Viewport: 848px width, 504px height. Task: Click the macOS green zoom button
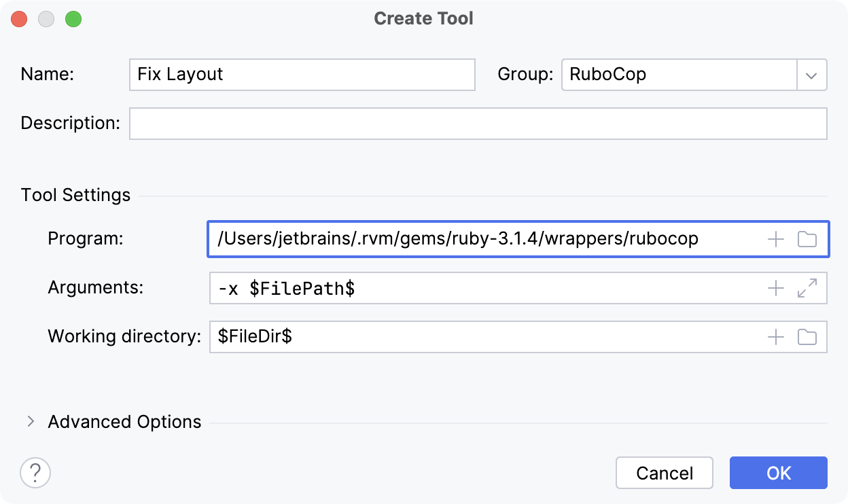73,19
